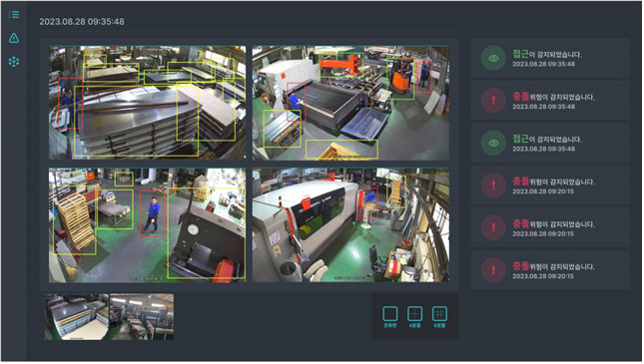Click red exclamation icon of bottom alert
Screen dimensions: 644x364
[x=493, y=270]
